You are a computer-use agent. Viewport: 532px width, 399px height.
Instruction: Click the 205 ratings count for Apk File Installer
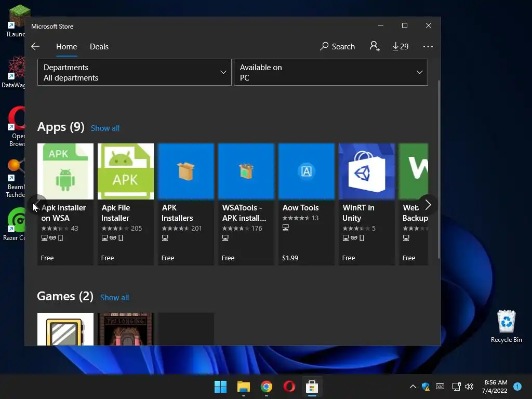click(137, 229)
